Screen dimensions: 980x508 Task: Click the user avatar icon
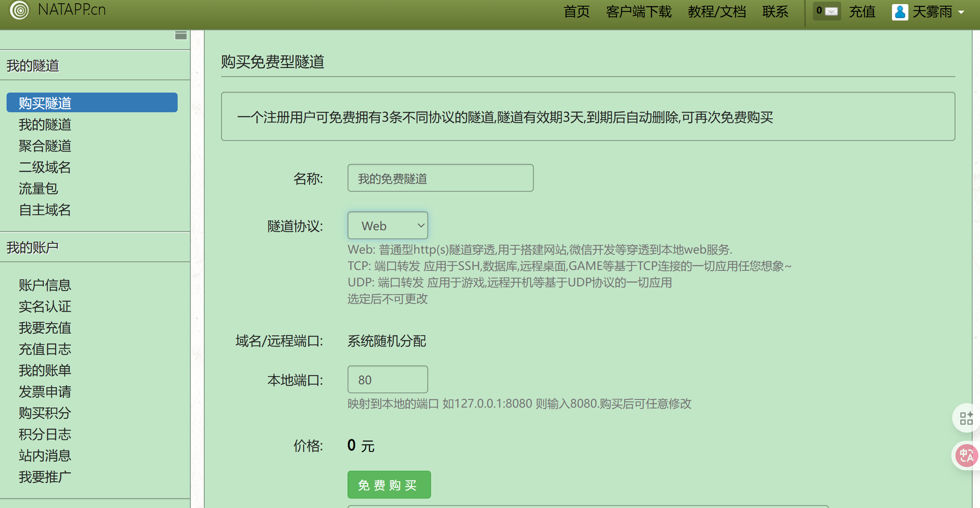point(899,12)
